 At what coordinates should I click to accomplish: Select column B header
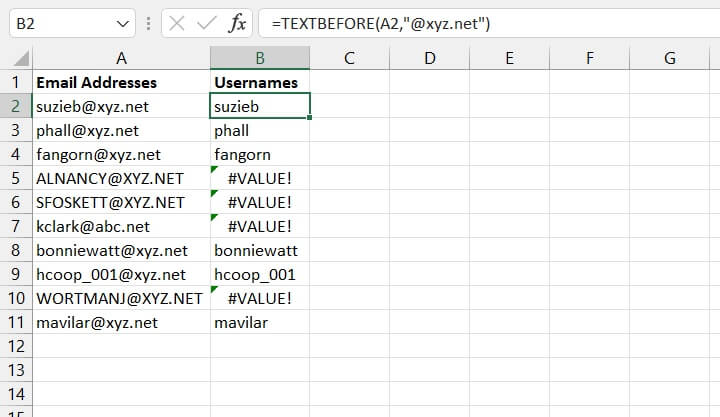[260, 59]
